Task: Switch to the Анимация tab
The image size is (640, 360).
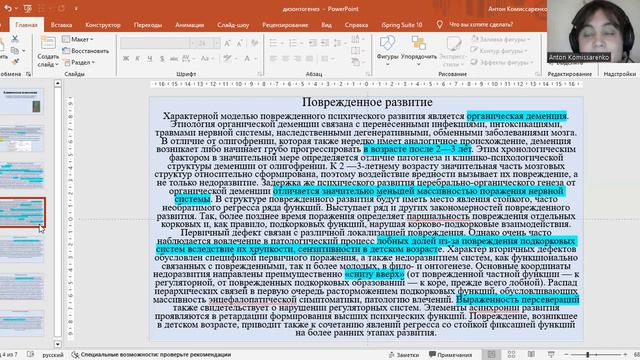Action: click(x=189, y=25)
